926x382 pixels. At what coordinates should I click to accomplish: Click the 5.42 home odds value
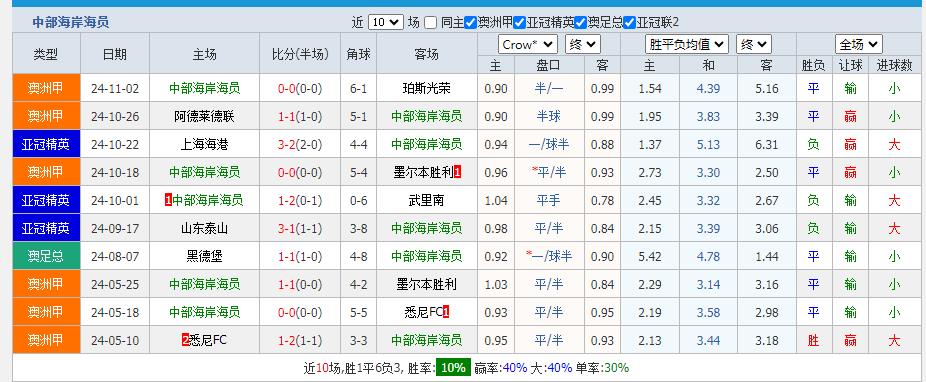650,256
